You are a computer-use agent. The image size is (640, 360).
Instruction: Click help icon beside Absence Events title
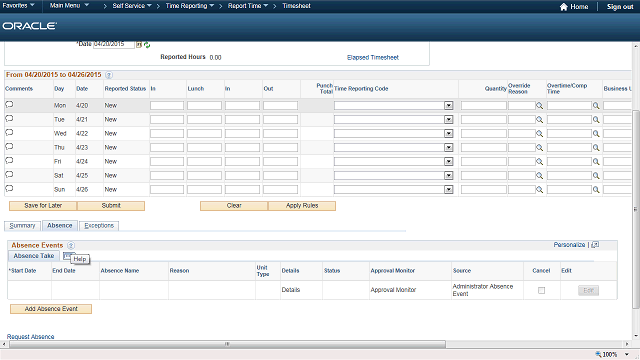(x=71, y=245)
